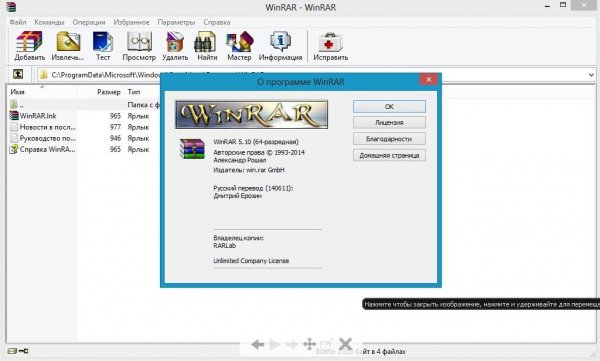The width and height of the screenshot is (600, 361).
Task: Click the image viewer back arrow
Action: 258,345
